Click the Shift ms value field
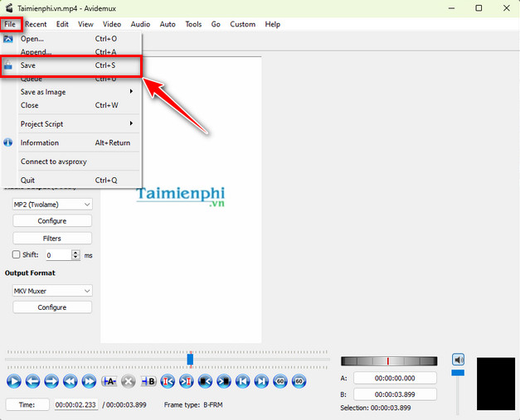Image resolution: width=520 pixels, height=420 pixels. (x=59, y=255)
